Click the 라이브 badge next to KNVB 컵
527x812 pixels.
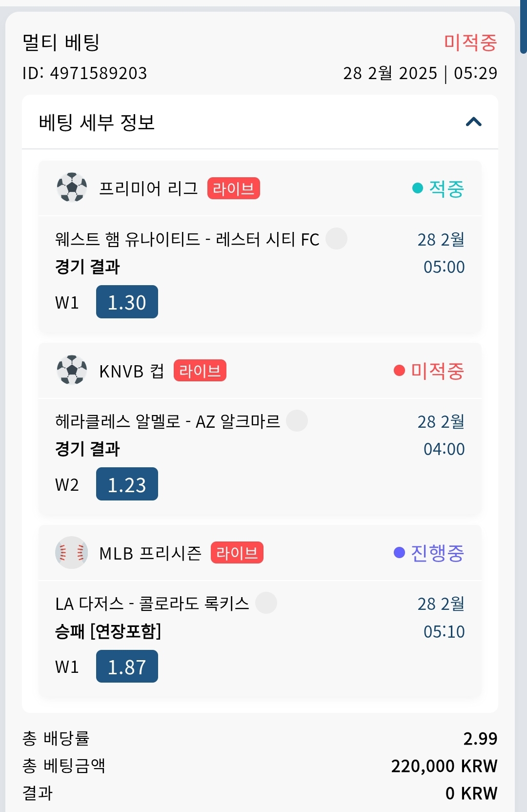pyautogui.click(x=200, y=371)
